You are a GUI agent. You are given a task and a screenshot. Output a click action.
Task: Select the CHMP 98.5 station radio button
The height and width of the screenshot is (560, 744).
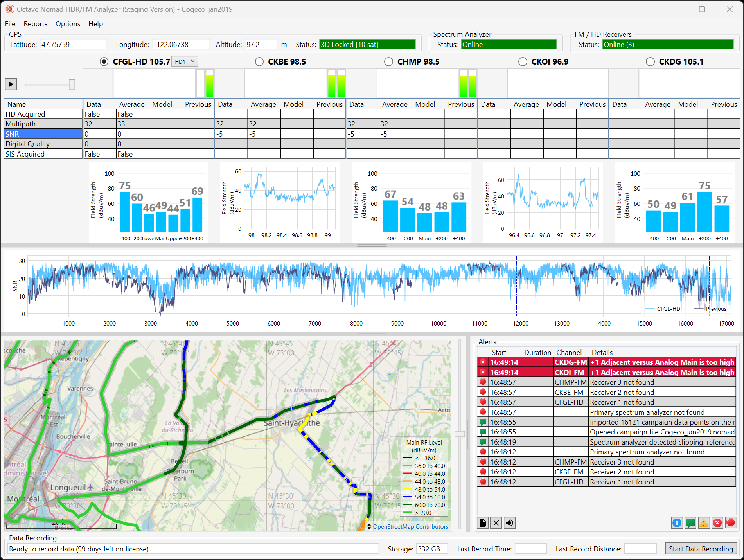pyautogui.click(x=388, y=62)
